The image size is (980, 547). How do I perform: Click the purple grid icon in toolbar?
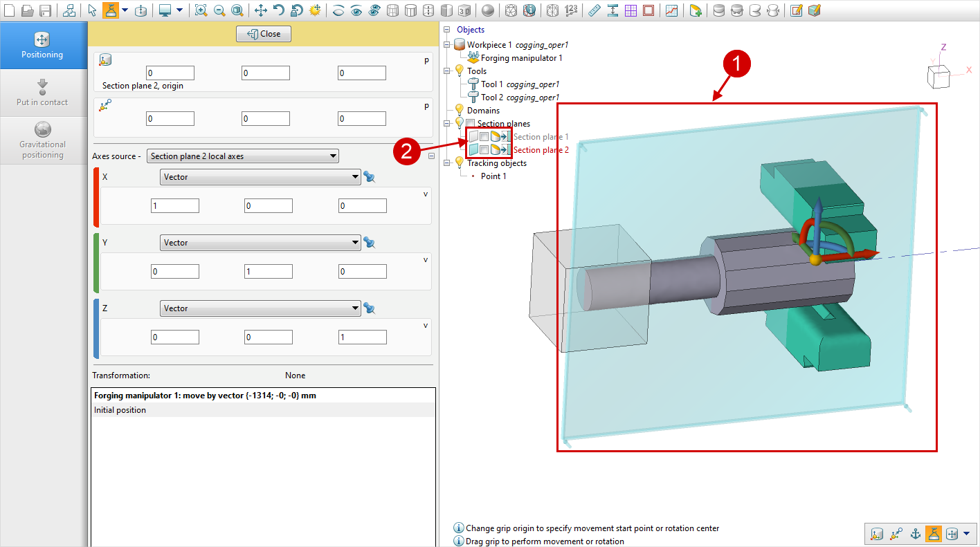click(x=630, y=10)
